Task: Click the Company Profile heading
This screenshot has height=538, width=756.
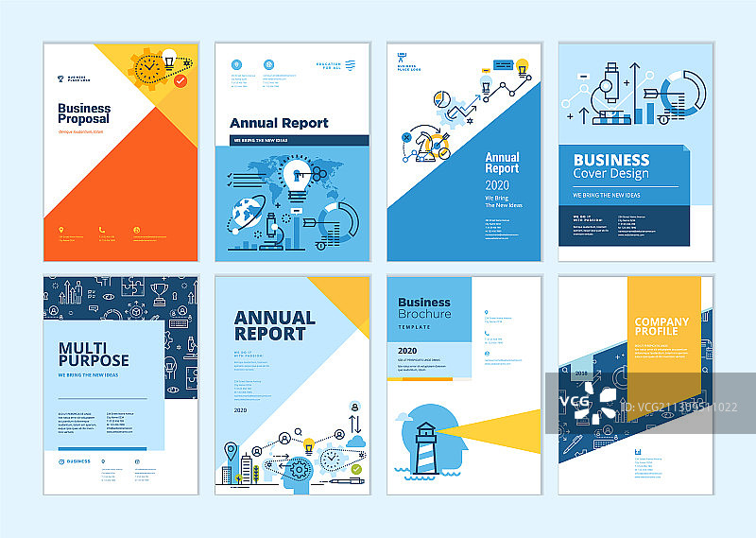Action: pos(661,327)
